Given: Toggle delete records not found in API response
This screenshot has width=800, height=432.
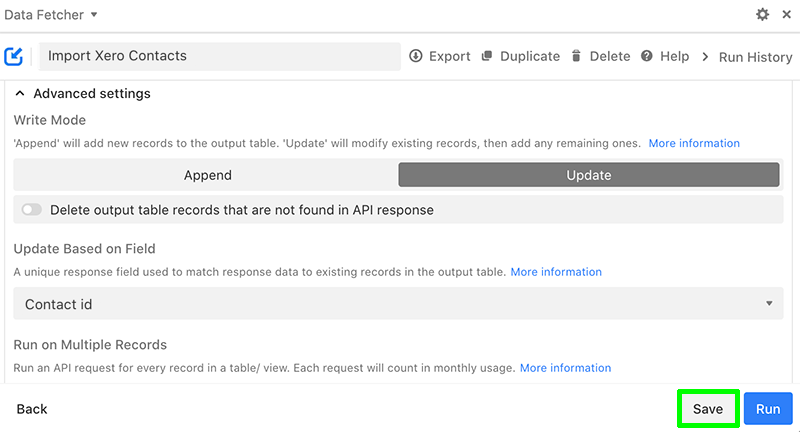Looking at the screenshot, I should coord(32,210).
